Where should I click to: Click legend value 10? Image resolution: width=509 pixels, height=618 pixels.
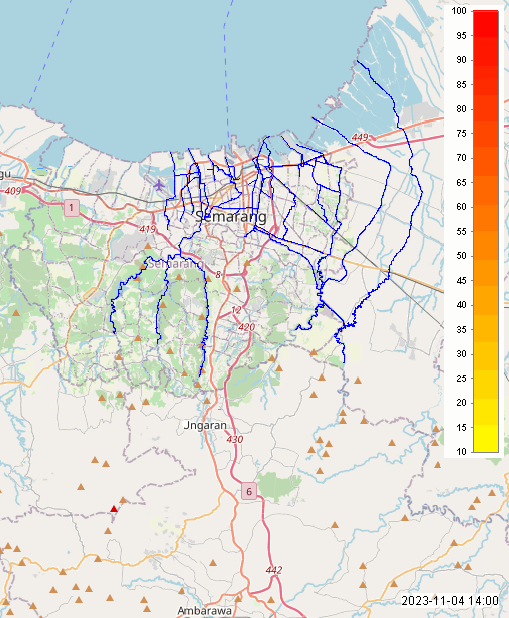[x=462, y=452]
